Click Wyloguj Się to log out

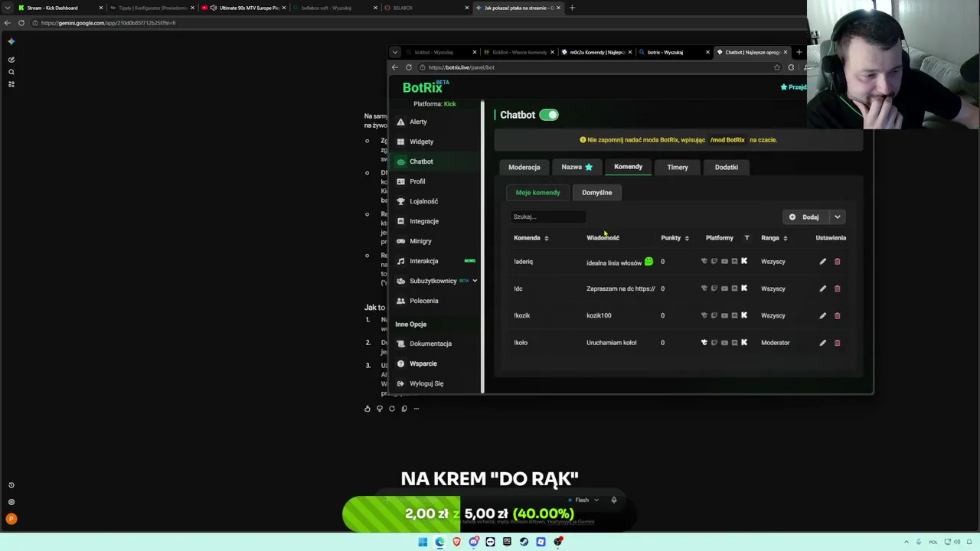pyautogui.click(x=426, y=383)
